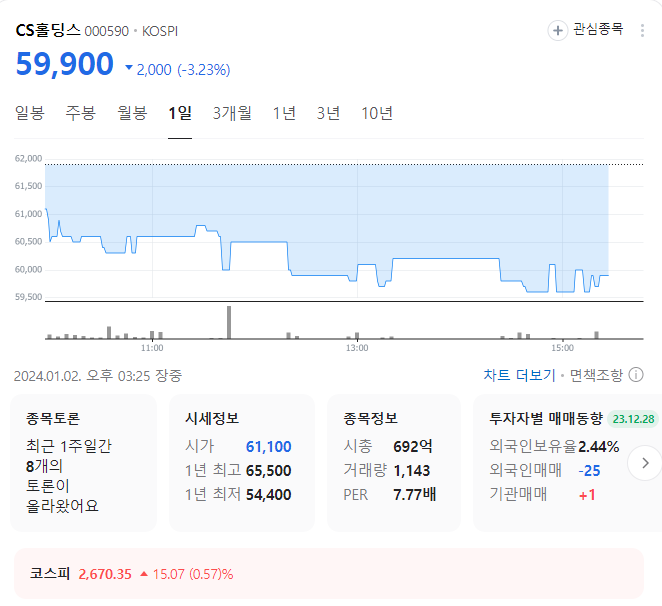
Task: Click the 1년 최고 value 65,500
Action: [269, 471]
